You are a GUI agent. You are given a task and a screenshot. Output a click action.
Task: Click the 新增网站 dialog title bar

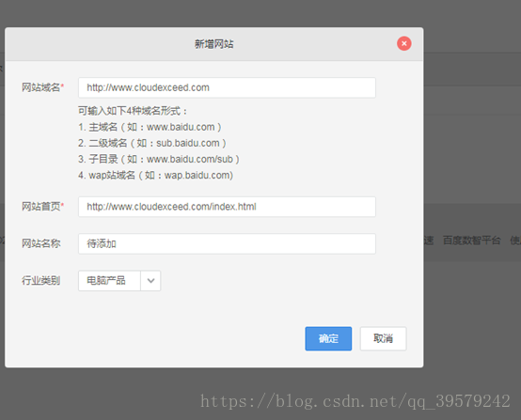point(214,44)
